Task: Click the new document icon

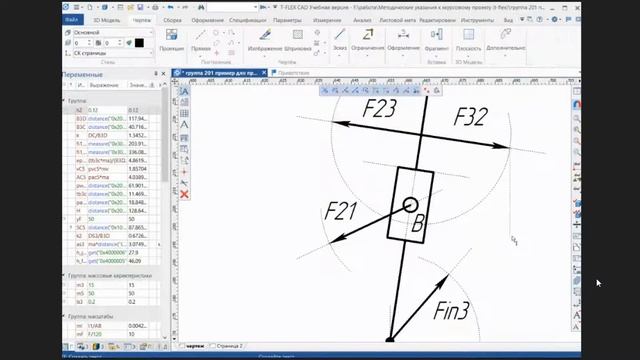Action: [90, 7]
